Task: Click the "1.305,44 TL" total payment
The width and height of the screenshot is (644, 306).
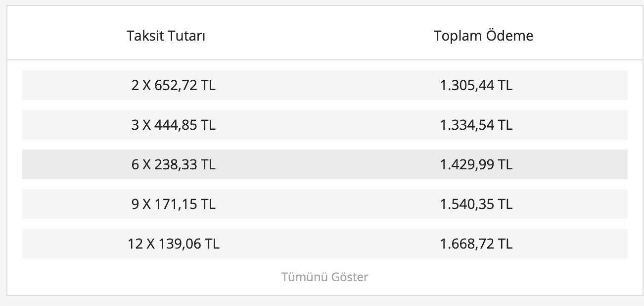Action: (476, 85)
